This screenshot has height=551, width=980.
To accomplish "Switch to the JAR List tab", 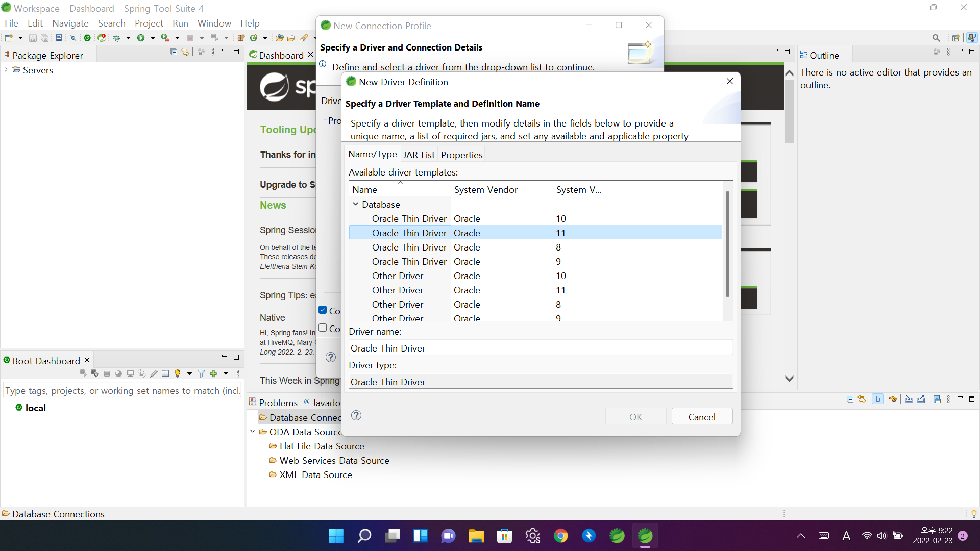I will point(419,155).
